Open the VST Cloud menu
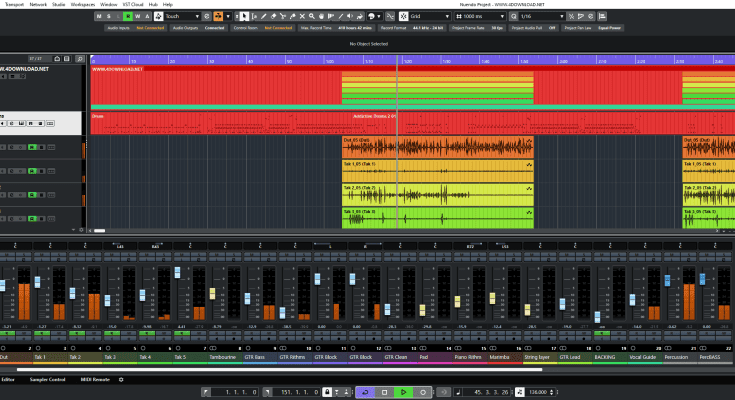Image resolution: width=735 pixels, height=400 pixels. [133, 4]
